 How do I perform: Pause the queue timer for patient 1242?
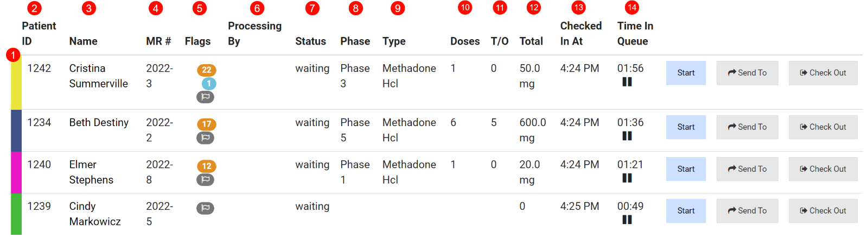[627, 82]
